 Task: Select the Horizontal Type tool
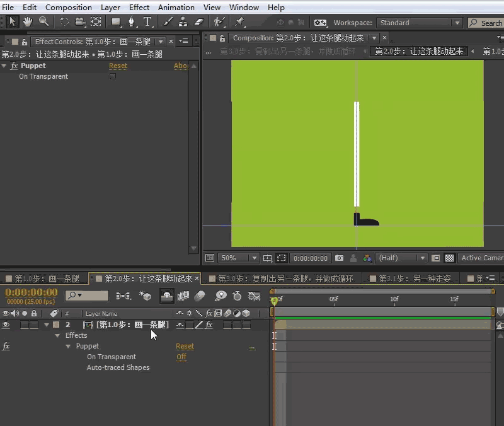point(147,22)
